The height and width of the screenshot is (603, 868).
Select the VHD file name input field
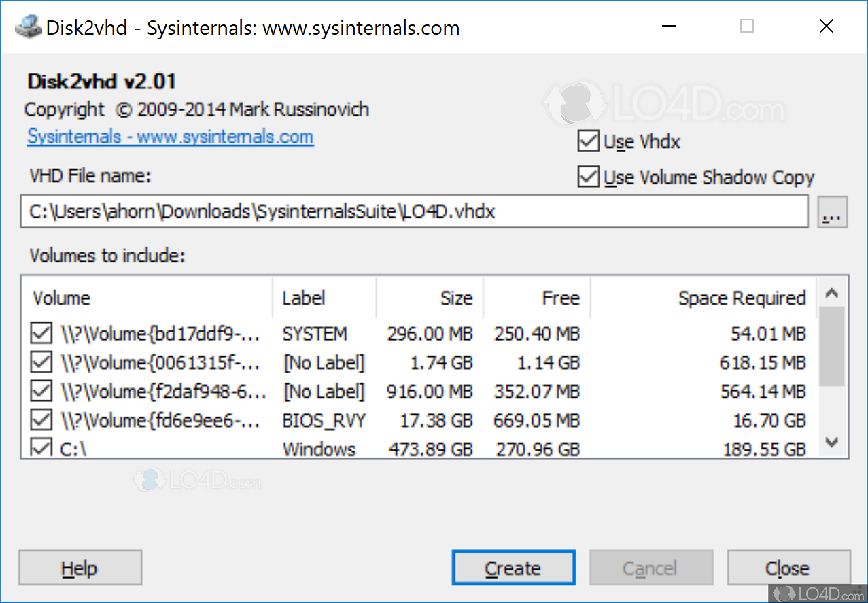coord(415,211)
